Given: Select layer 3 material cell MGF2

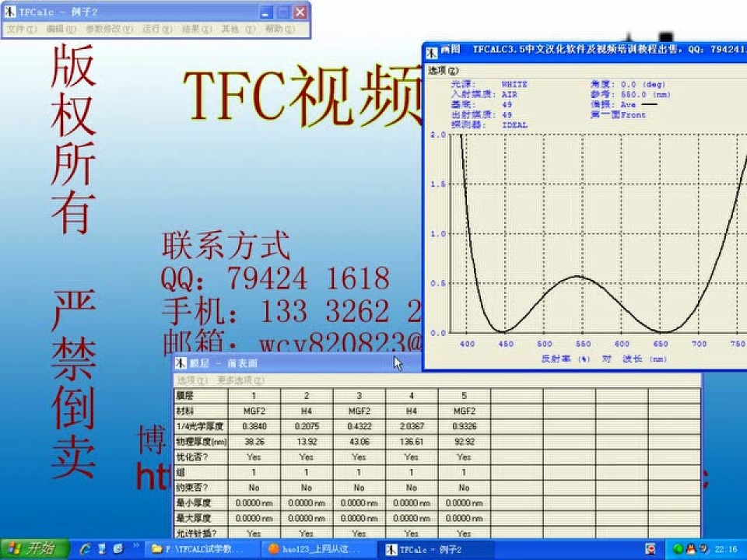Looking at the screenshot, I should pos(359,411).
